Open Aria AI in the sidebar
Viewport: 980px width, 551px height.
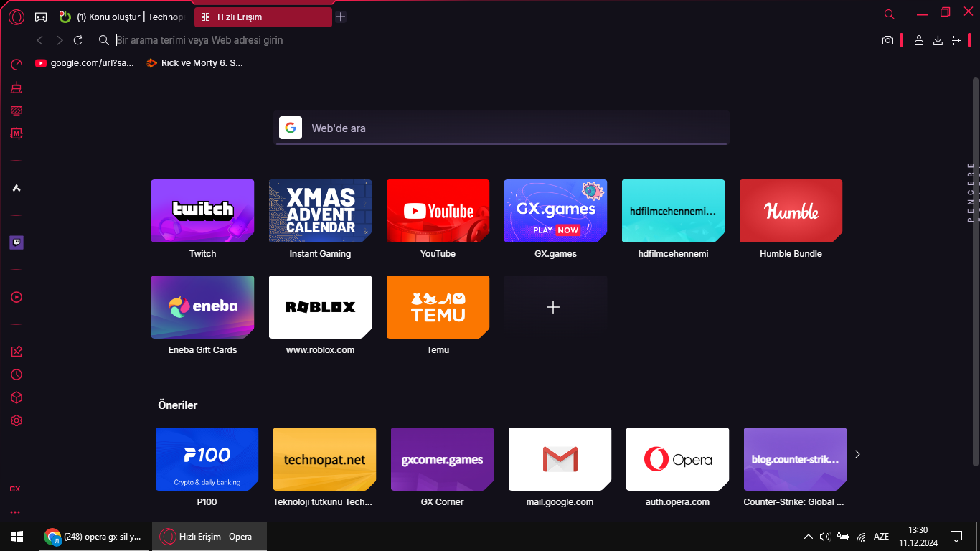click(x=16, y=188)
